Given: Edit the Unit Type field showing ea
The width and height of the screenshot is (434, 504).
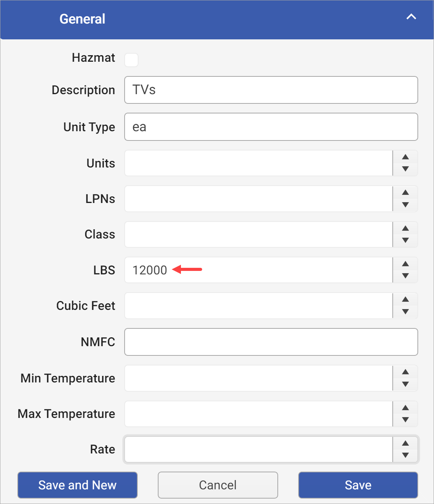Looking at the screenshot, I should tap(270, 127).
